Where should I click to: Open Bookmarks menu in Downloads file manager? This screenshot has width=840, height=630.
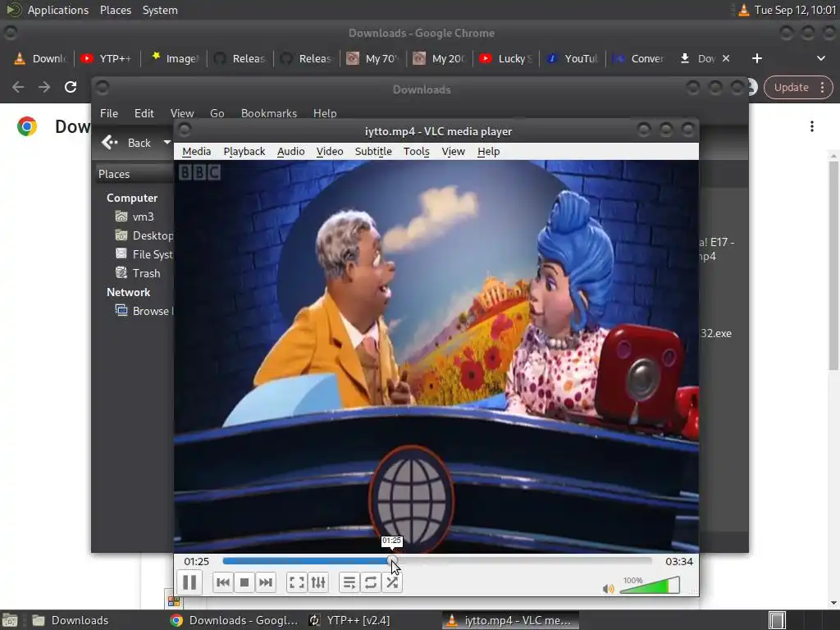pyautogui.click(x=269, y=113)
